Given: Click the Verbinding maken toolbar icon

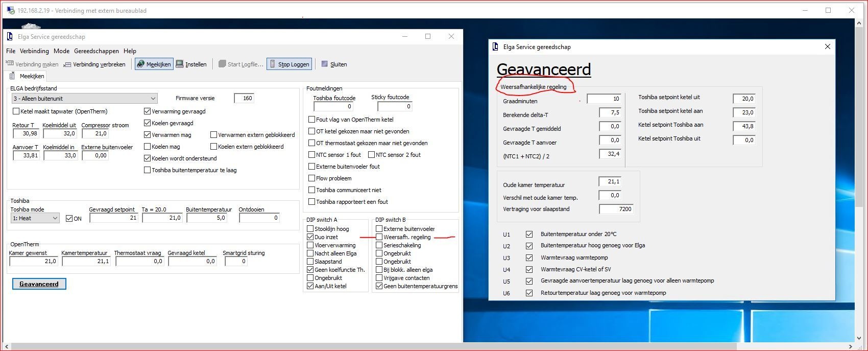Looking at the screenshot, I should (9, 64).
